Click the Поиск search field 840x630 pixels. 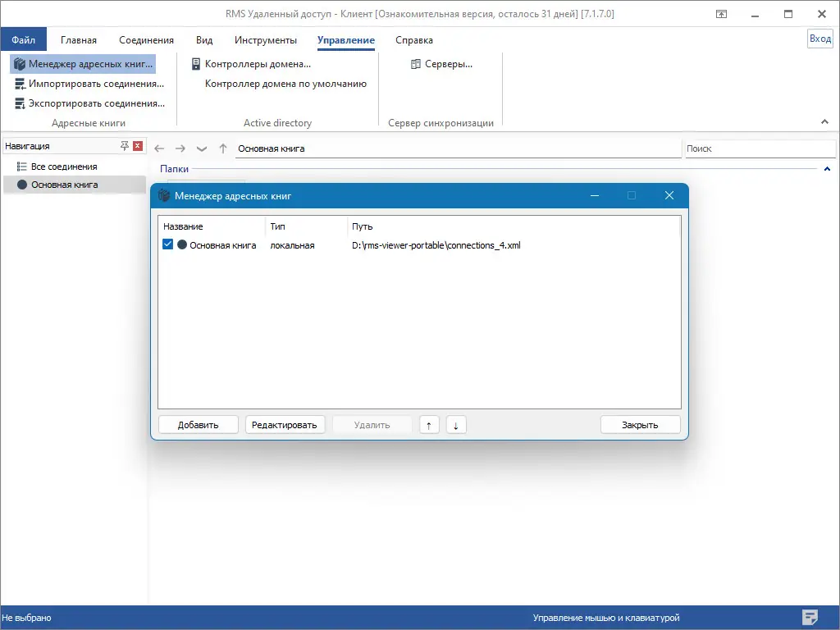tap(760, 148)
